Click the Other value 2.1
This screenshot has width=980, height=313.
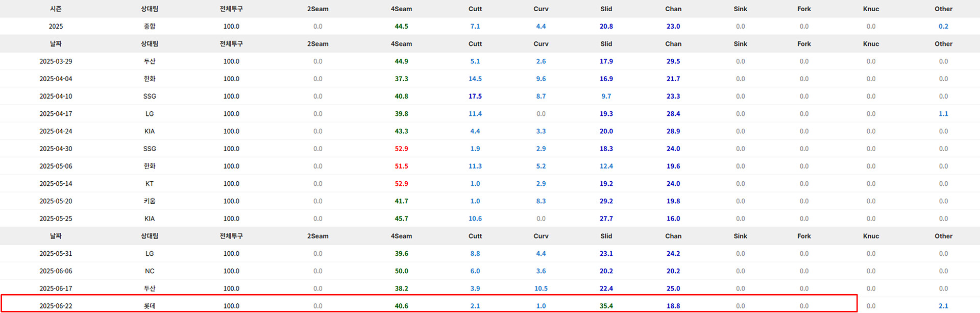coord(943,306)
